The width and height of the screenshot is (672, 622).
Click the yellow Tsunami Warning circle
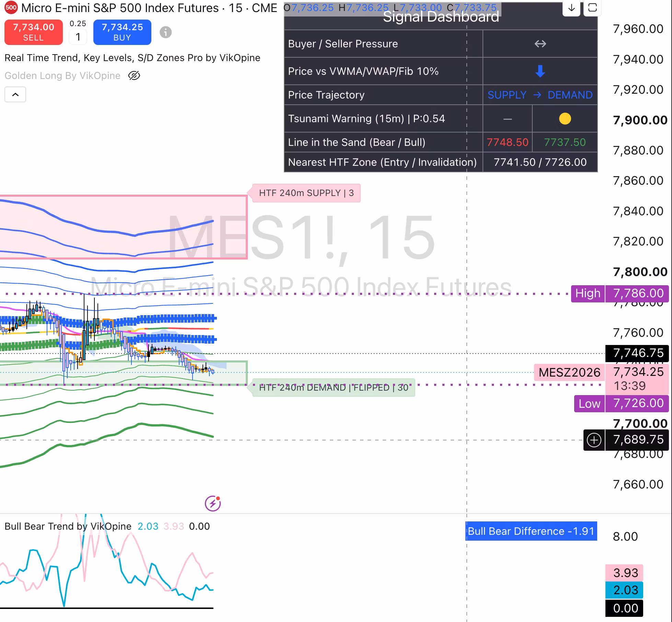point(565,119)
